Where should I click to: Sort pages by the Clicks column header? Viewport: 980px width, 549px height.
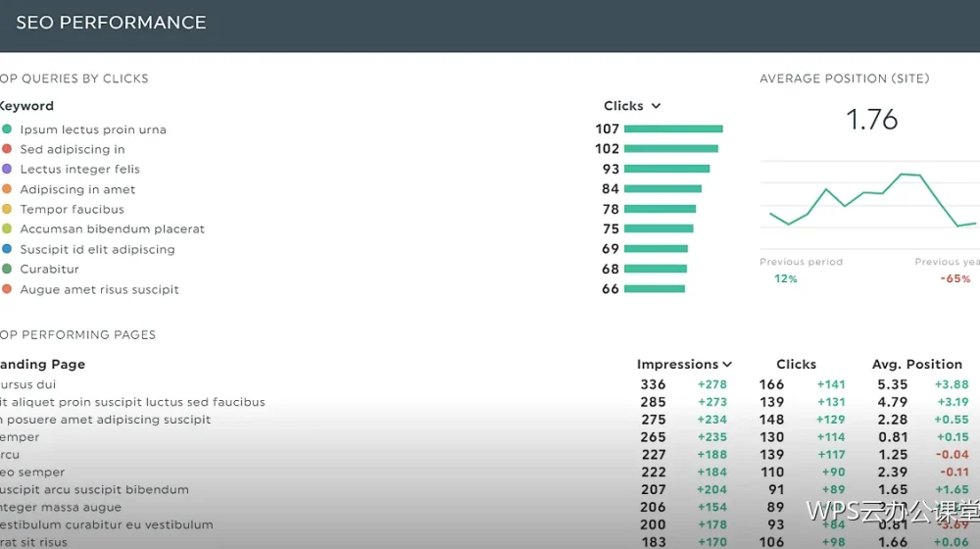pyautogui.click(x=796, y=364)
